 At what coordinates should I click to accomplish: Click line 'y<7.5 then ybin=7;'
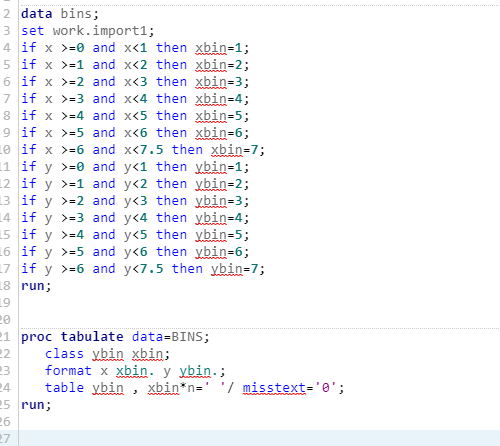143,269
